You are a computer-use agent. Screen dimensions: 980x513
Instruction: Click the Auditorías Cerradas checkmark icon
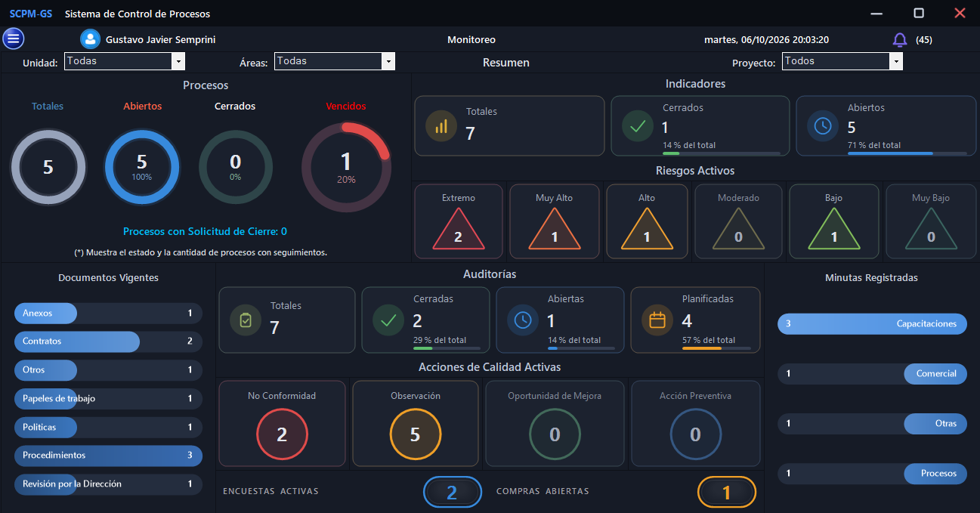pos(388,320)
